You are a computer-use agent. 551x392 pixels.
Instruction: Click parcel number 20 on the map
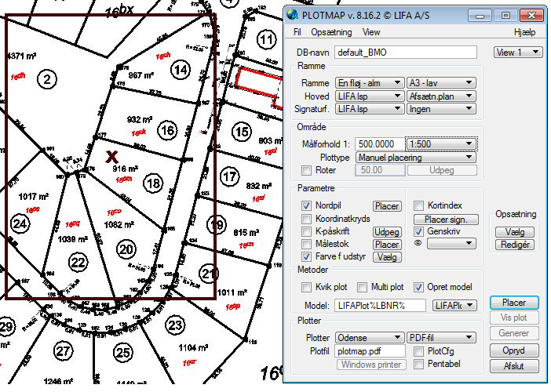click(126, 249)
